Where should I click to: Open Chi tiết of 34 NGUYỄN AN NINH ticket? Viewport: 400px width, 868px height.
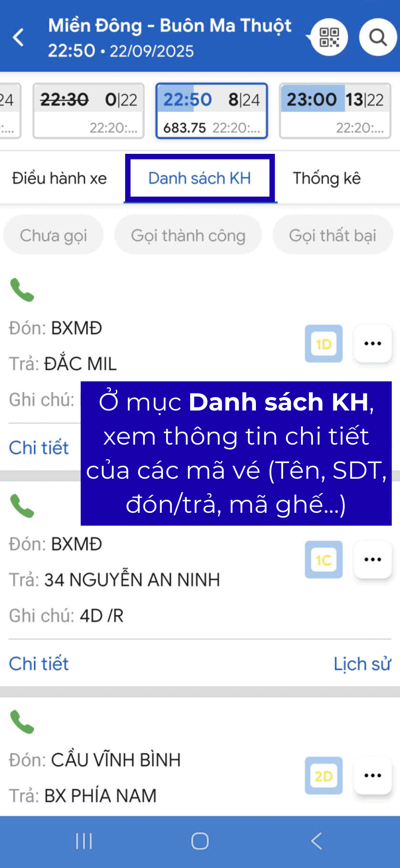pos(39,664)
